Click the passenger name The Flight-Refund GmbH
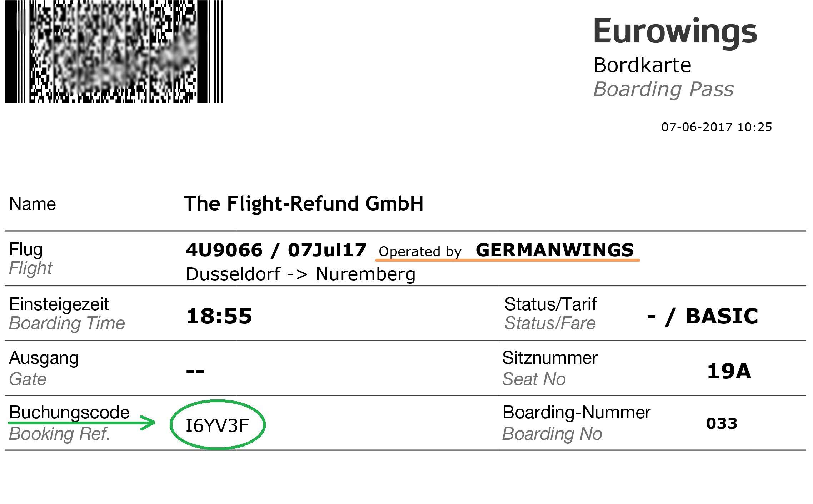Screen dimensions: 813x504 pos(304,205)
